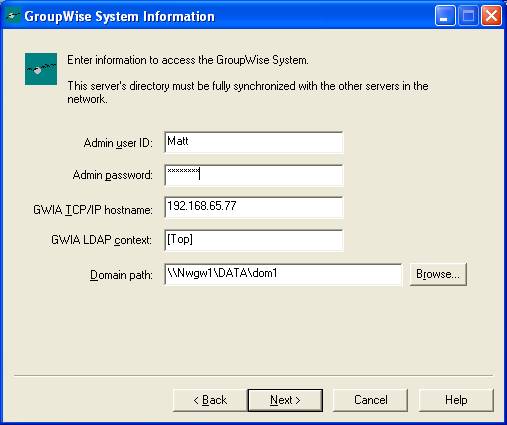Screen dimensions: 507x425
Task: Click the GWIA LDAP context field
Action: (x=254, y=240)
